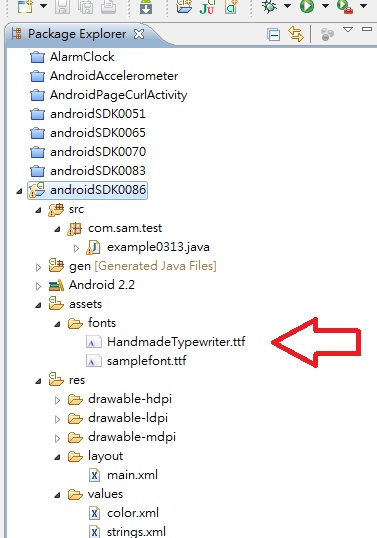Click the samplefont.ttf font file icon
Image resolution: width=377 pixels, height=538 pixels.
[x=94, y=361]
